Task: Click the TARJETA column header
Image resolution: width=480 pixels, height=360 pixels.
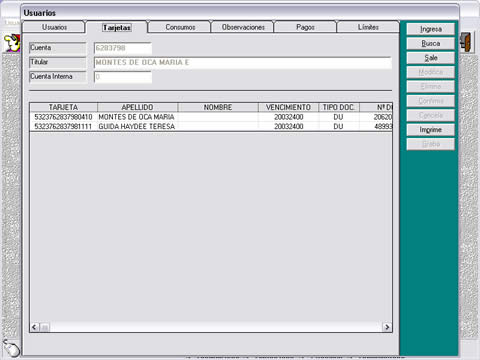Action: tap(64, 107)
